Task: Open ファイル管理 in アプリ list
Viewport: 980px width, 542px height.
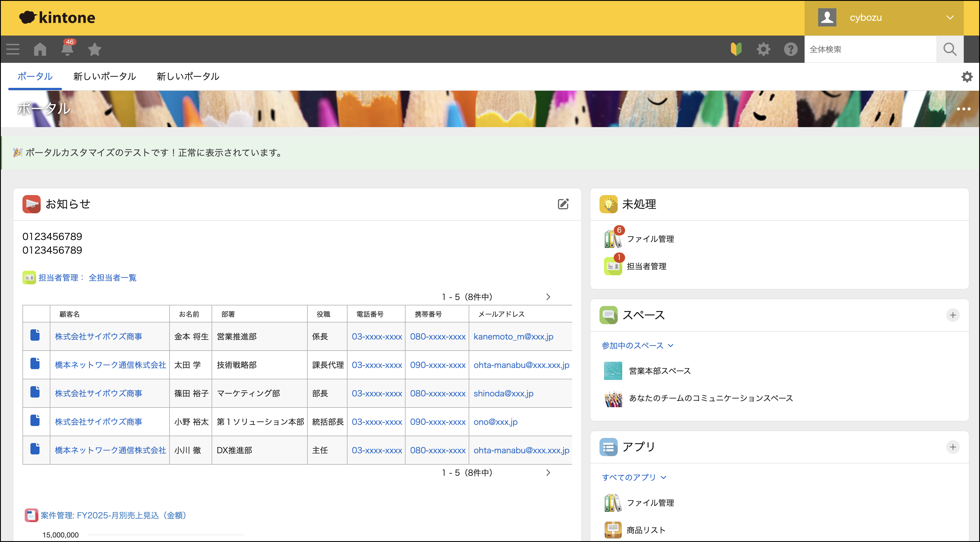Action: pyautogui.click(x=651, y=503)
